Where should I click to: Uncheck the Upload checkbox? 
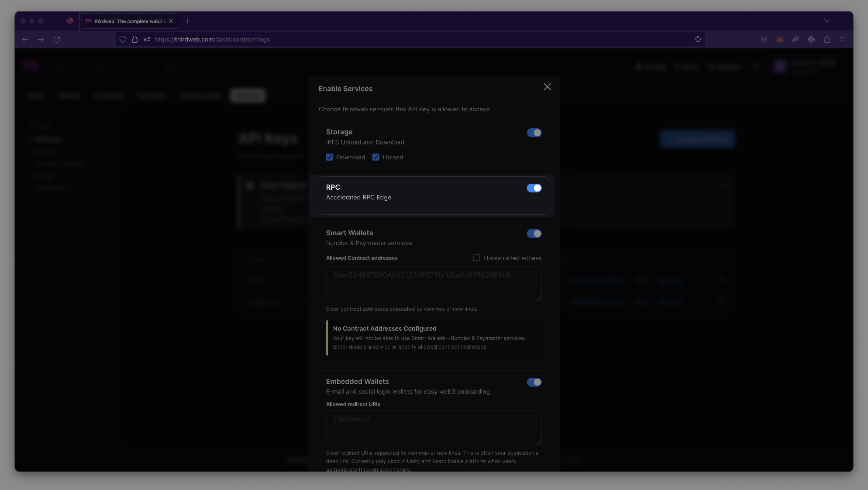click(x=376, y=157)
